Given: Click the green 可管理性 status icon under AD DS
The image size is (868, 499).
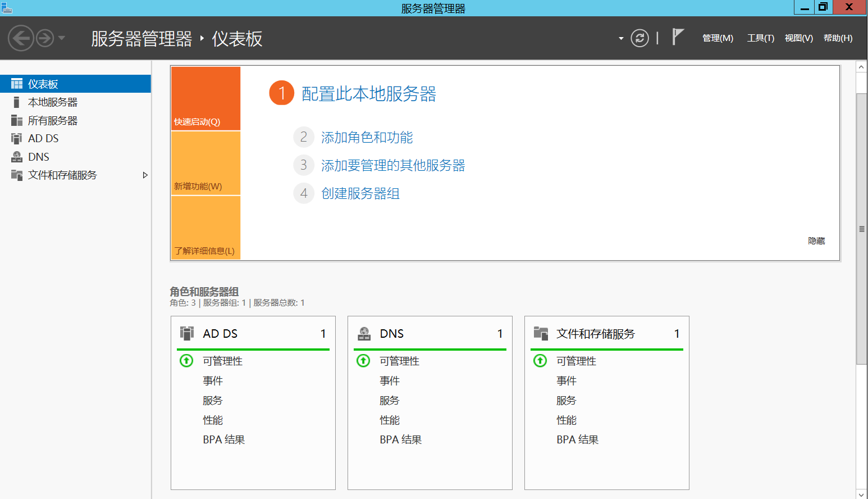Looking at the screenshot, I should (x=186, y=361).
